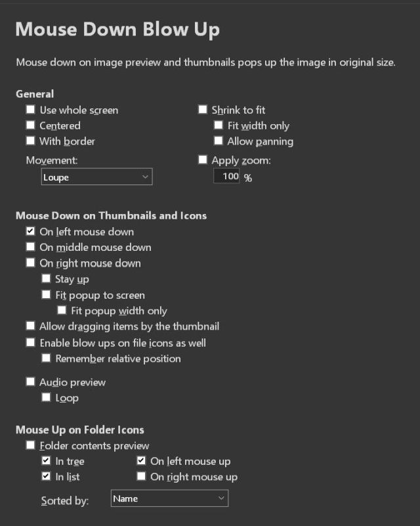
Task: Expand the Sorted by Name dropdown
Action: (169, 498)
